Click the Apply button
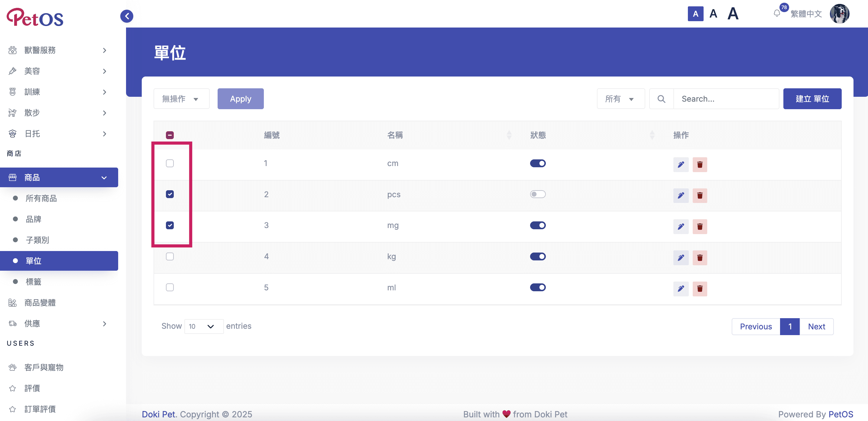Viewport: 868px width, 421px height. (240, 99)
